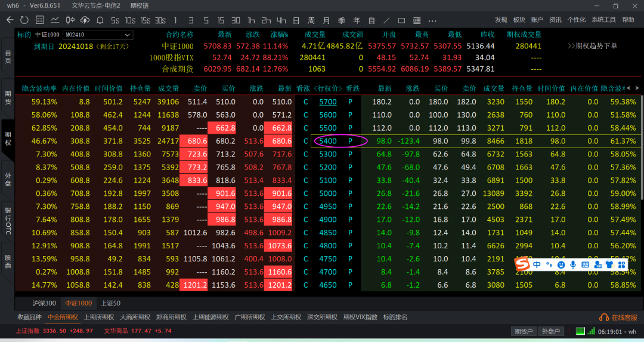Click the green signal strength bars icon
Screen dimensions: 644x342
(x=592, y=331)
